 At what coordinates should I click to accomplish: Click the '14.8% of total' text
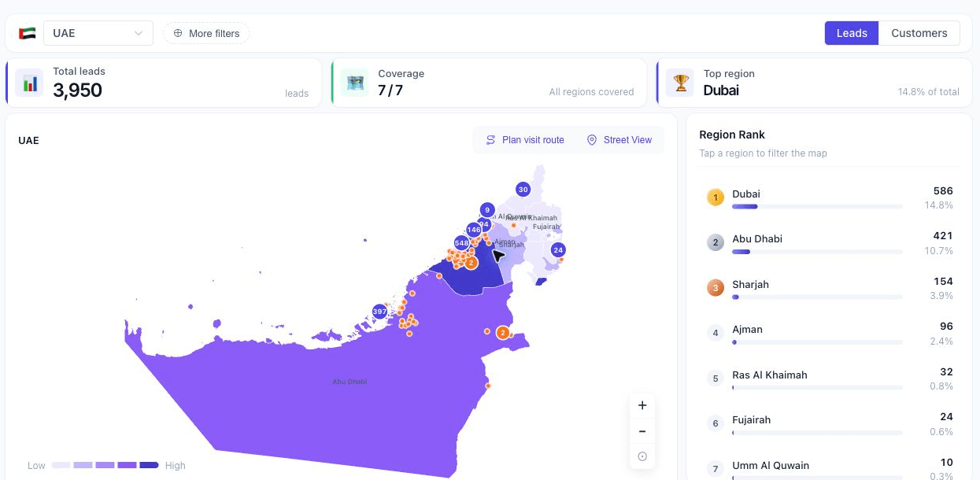[929, 92]
